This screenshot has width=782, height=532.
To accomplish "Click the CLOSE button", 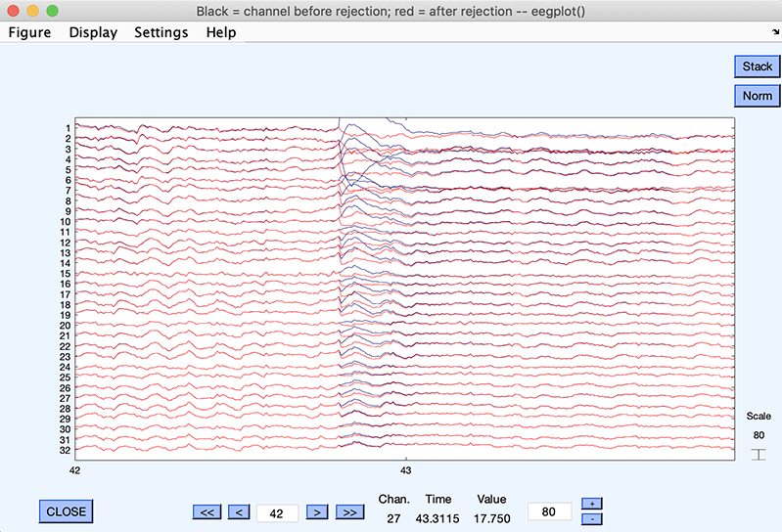I will [67, 510].
